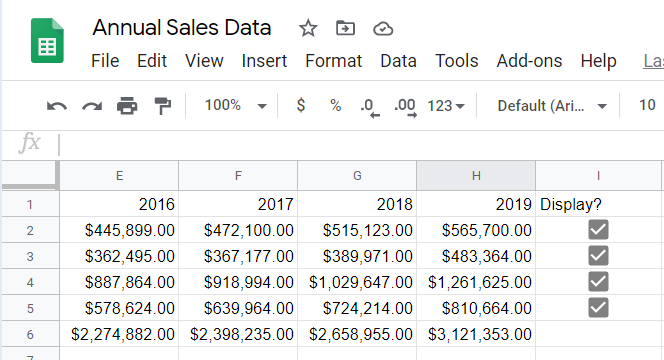Screen dimensions: 664x360
Task: Increase decimal places
Action: click(x=405, y=107)
